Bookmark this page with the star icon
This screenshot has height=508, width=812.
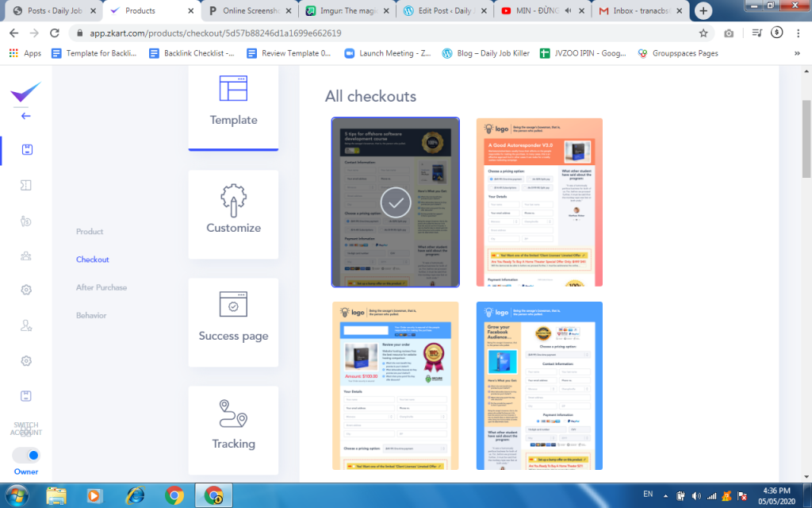[x=703, y=33]
